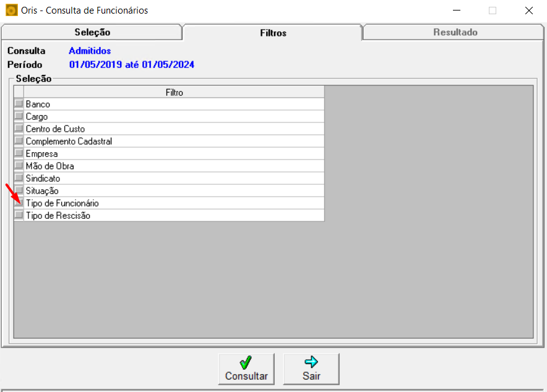This screenshot has height=392, width=547.
Task: Select the Tipo de Rescisão row text
Action: coord(58,216)
